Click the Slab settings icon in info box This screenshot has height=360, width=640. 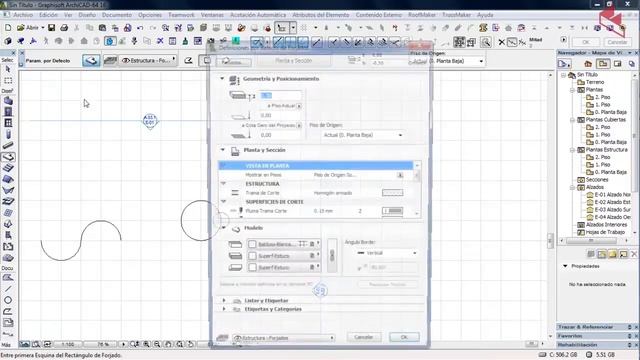[x=91, y=60]
